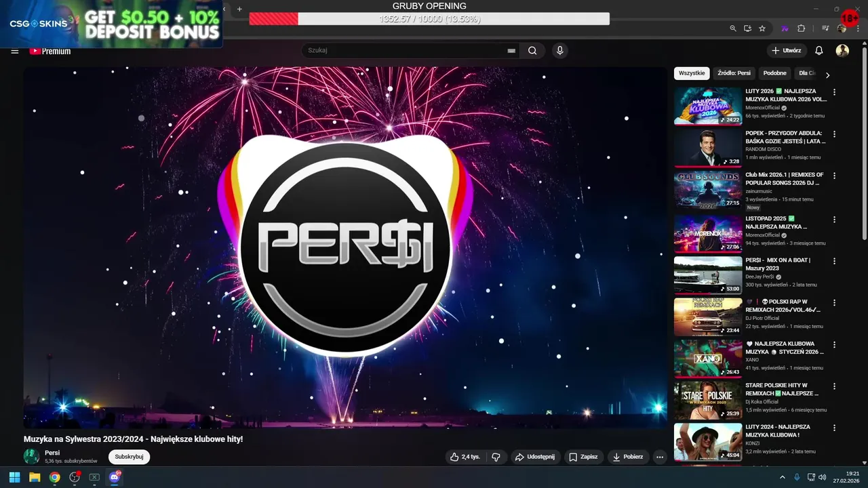868x488 pixels.
Task: Open options for XANO klubowa muzyka video
Action: click(x=834, y=344)
